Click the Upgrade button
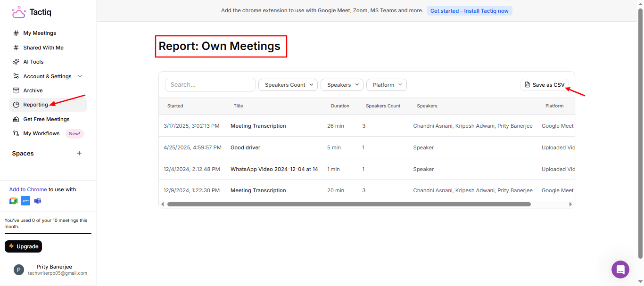This screenshot has height=286, width=644. tap(24, 246)
